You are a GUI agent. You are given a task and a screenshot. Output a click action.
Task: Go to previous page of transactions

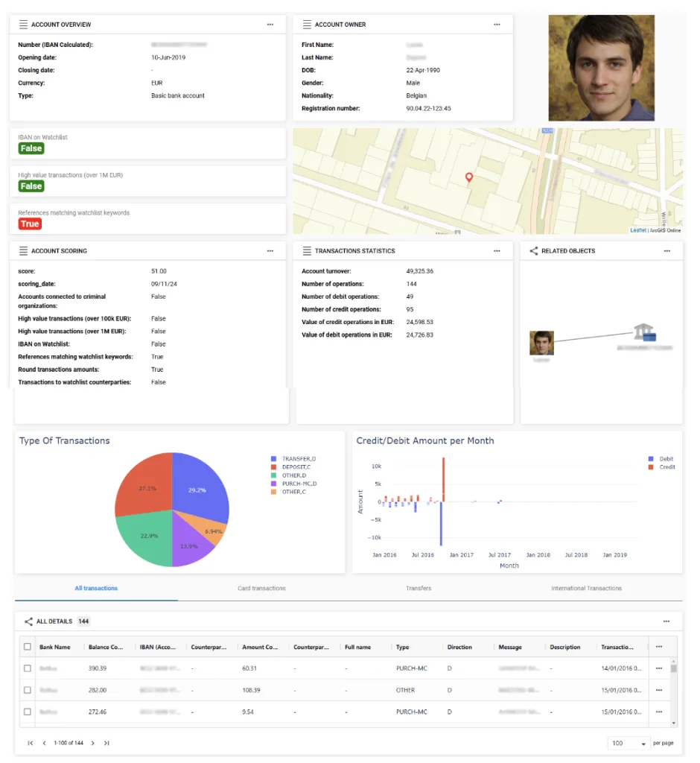[44, 743]
